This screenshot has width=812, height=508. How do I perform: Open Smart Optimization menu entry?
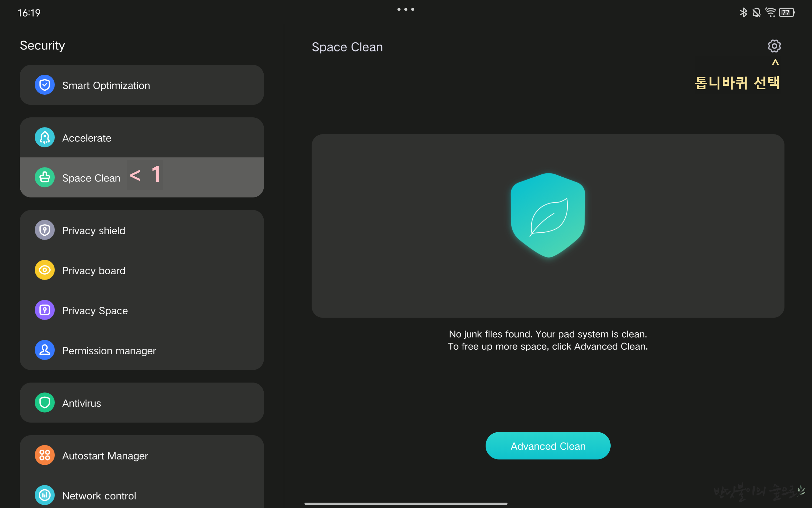(x=141, y=85)
